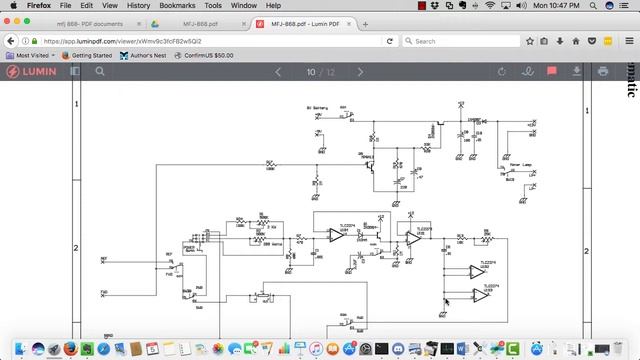
Task: Open Firefox hamburger menu
Action: click(x=629, y=41)
